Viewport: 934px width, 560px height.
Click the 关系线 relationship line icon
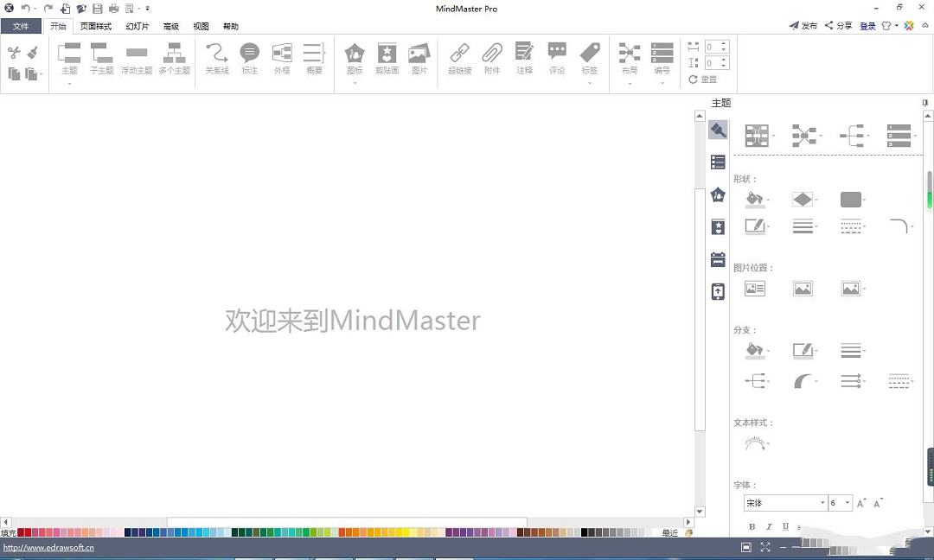tap(217, 58)
